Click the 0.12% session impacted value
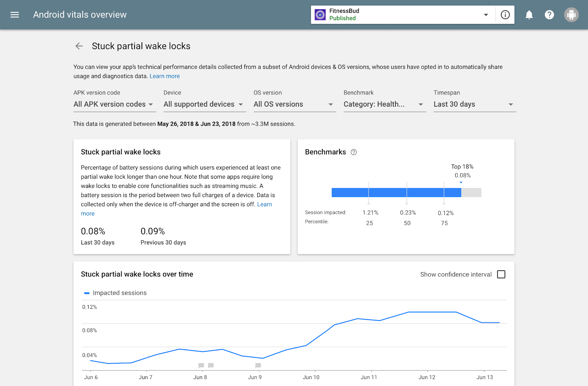This screenshot has height=386, width=588. pyautogui.click(x=446, y=213)
